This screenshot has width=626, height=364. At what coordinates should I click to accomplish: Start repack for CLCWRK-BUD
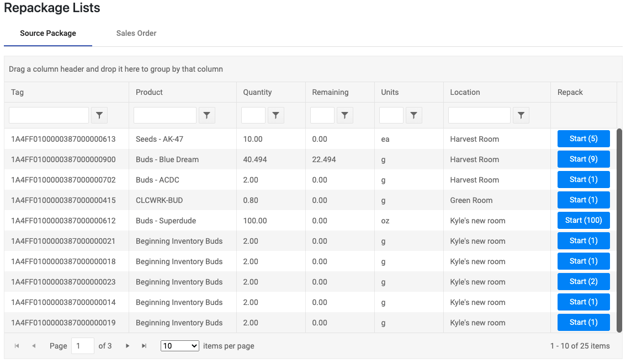pos(583,200)
